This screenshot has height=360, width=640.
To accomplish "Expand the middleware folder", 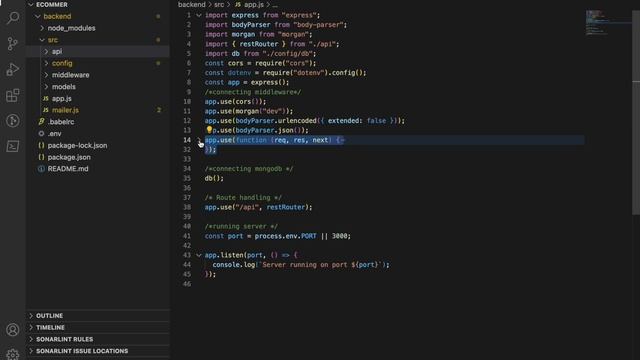I will click(46, 75).
